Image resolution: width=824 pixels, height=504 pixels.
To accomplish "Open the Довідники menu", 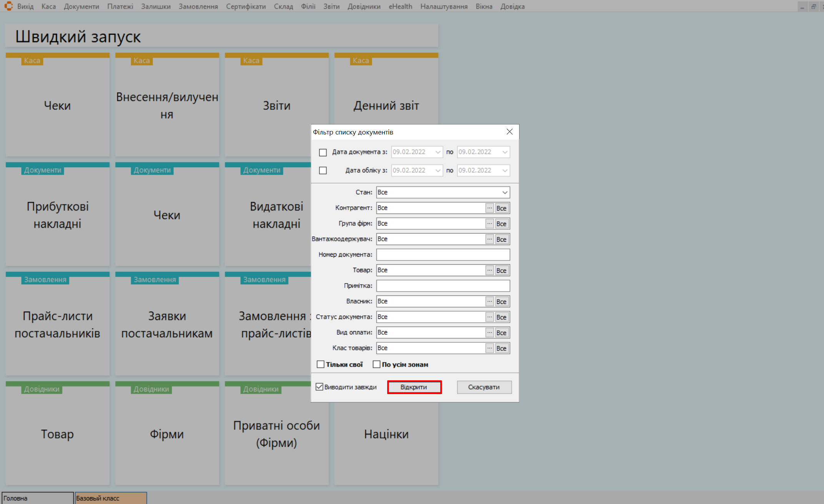I will click(x=364, y=7).
